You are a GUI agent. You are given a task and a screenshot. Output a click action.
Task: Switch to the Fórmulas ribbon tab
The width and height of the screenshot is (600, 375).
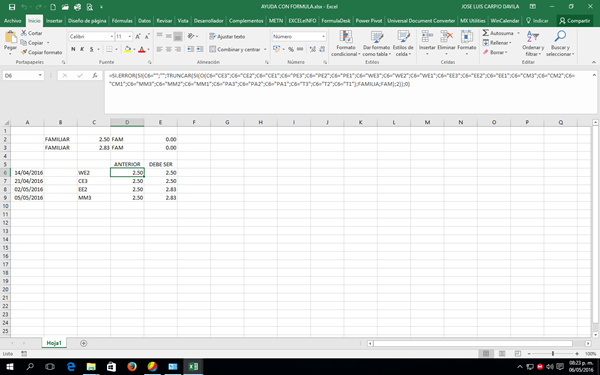click(122, 21)
